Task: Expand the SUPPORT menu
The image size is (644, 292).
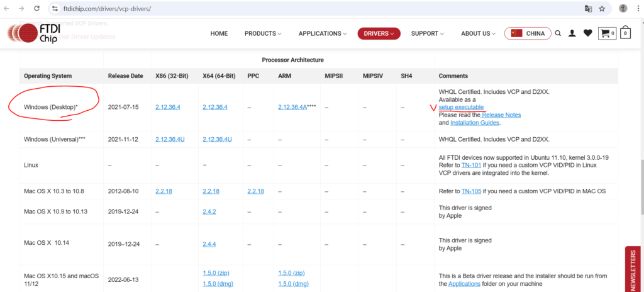Action: point(427,33)
